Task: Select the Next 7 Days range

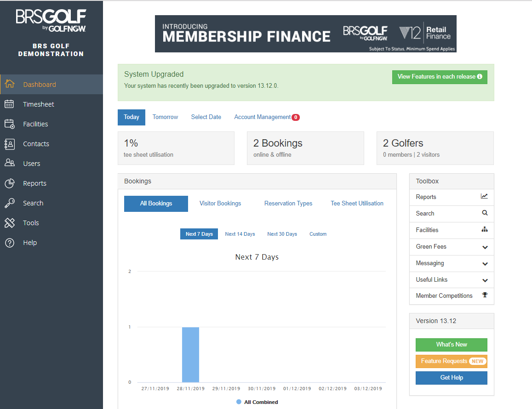Action: point(199,234)
